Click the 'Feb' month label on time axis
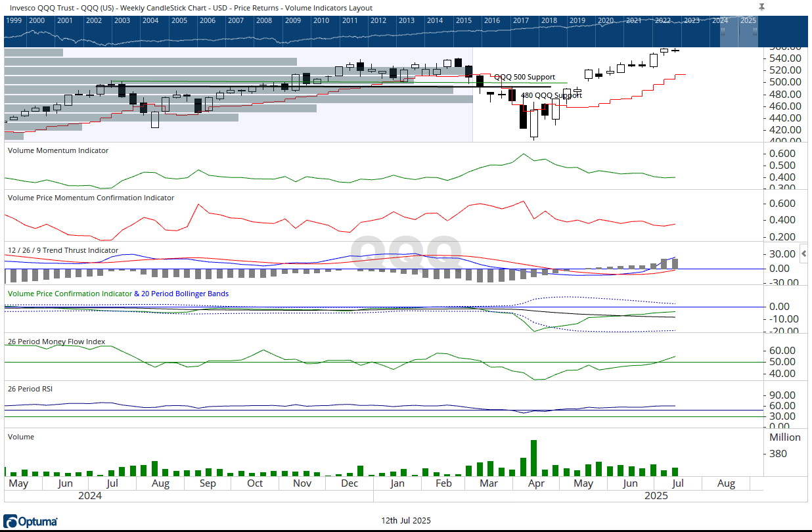812x532 pixels. pos(444,483)
